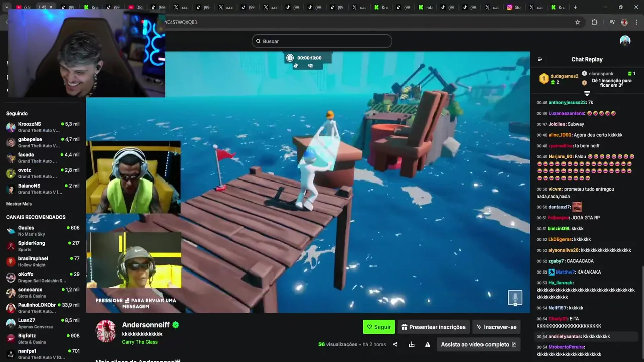Open nanfps1 recommended channel
644x362 pixels.
pos(43,354)
